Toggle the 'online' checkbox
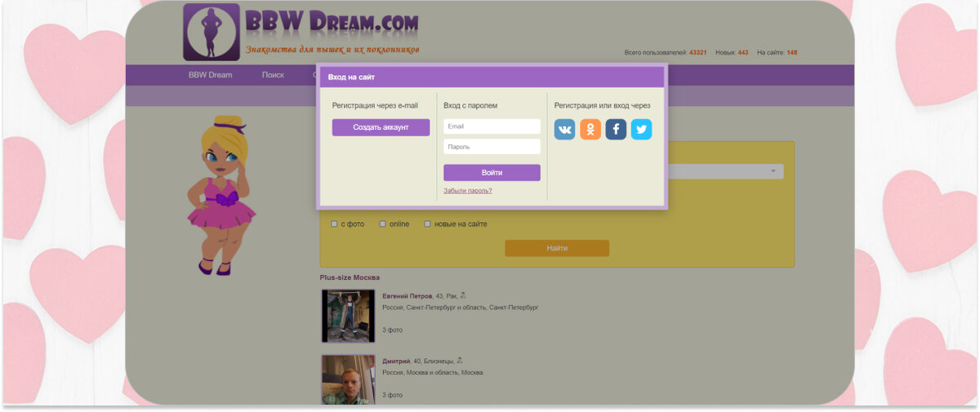 [382, 224]
